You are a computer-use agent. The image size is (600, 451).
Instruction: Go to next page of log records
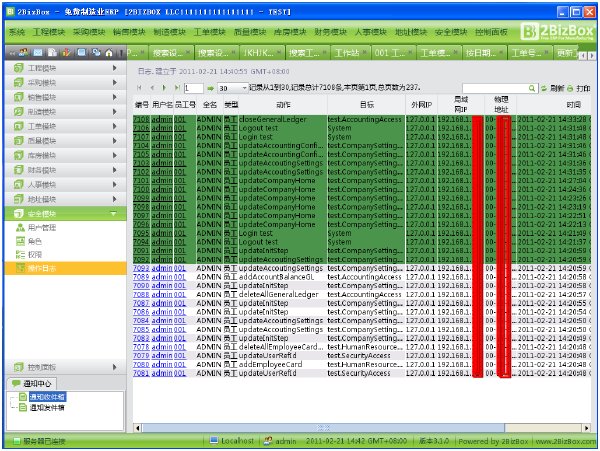click(x=165, y=88)
